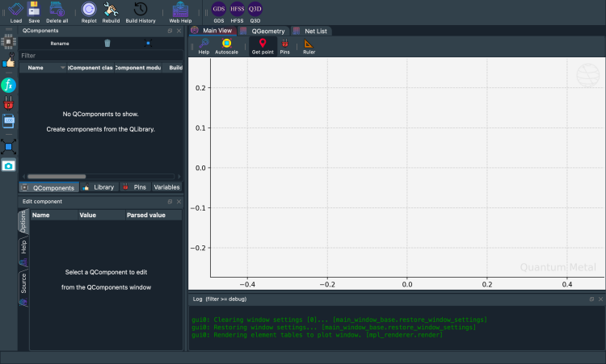The height and width of the screenshot is (364, 606).
Task: Switch to the Library tab
Action: (99, 187)
